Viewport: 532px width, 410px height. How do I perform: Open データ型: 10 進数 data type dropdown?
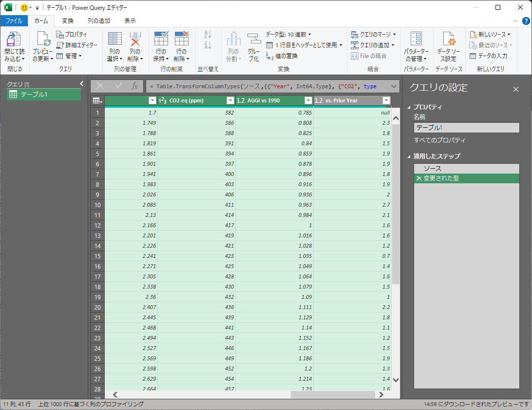(x=288, y=34)
